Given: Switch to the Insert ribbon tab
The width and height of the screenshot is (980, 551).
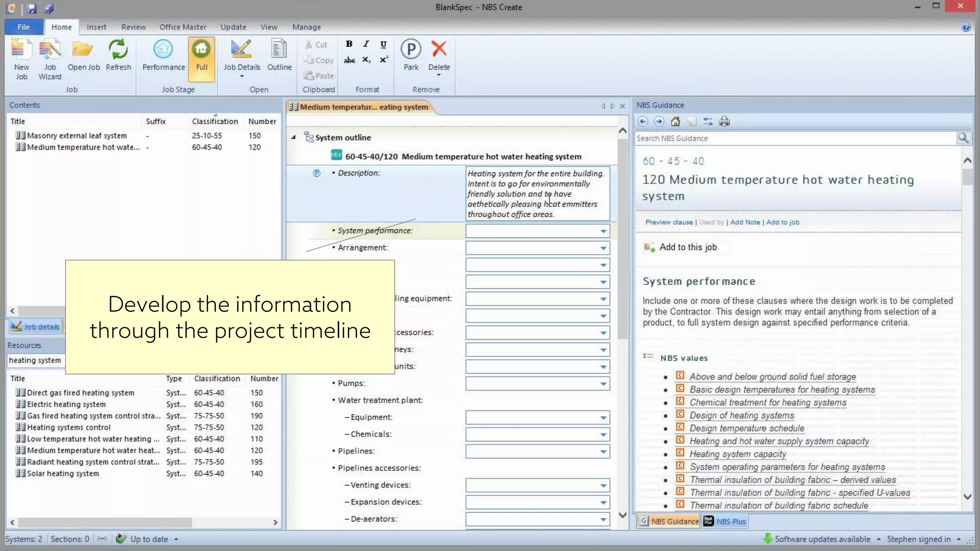Looking at the screenshot, I should click(x=96, y=27).
